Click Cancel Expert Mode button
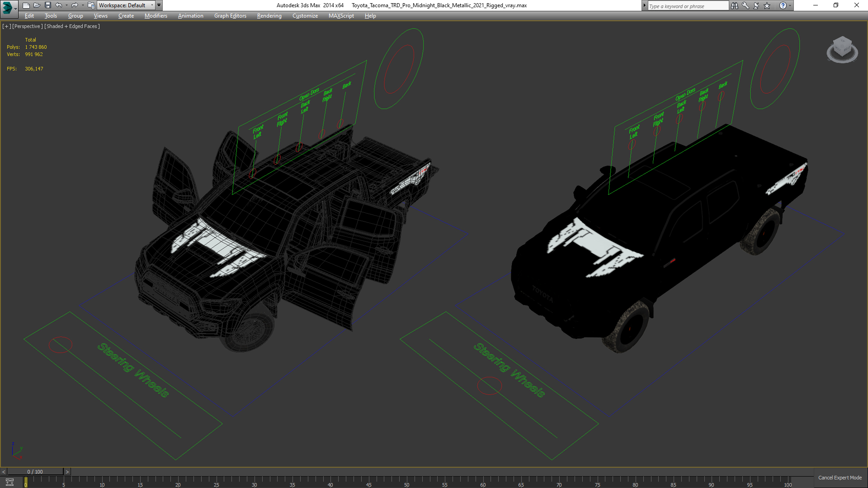868x488 pixels. point(840,478)
